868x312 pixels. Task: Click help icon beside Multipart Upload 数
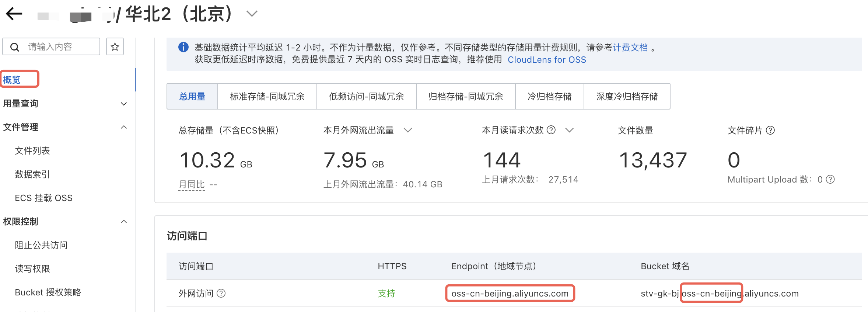(830, 180)
